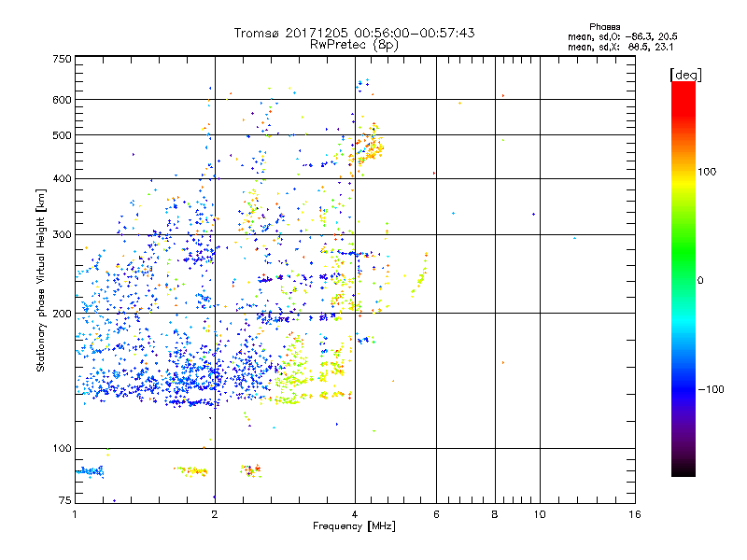Click the x-axis tick value '6'

pyautogui.click(x=436, y=514)
